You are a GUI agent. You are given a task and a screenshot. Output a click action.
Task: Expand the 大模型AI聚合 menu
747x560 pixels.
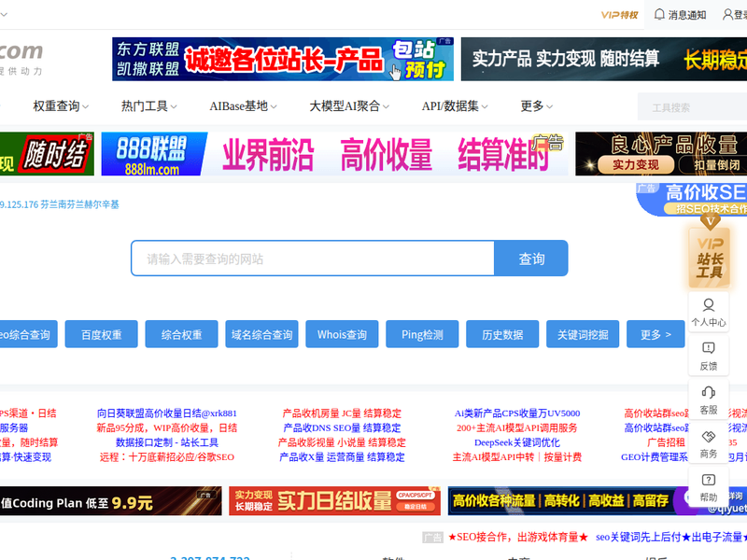(348, 106)
